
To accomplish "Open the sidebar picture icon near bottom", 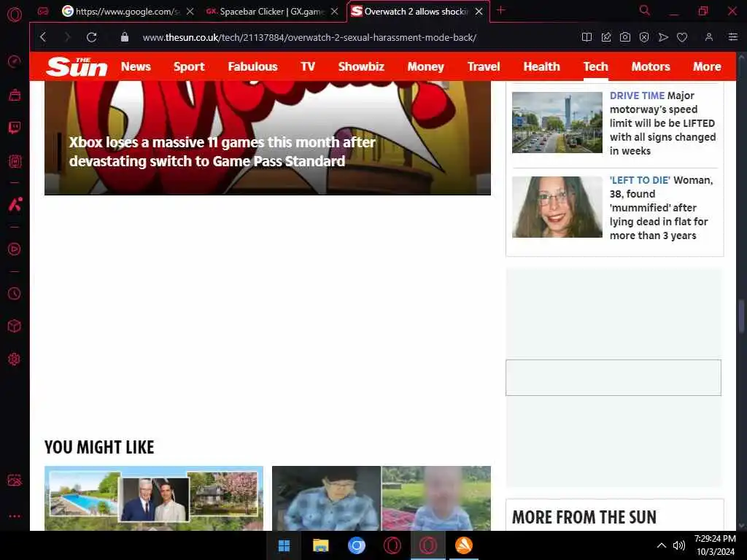I will 15,480.
